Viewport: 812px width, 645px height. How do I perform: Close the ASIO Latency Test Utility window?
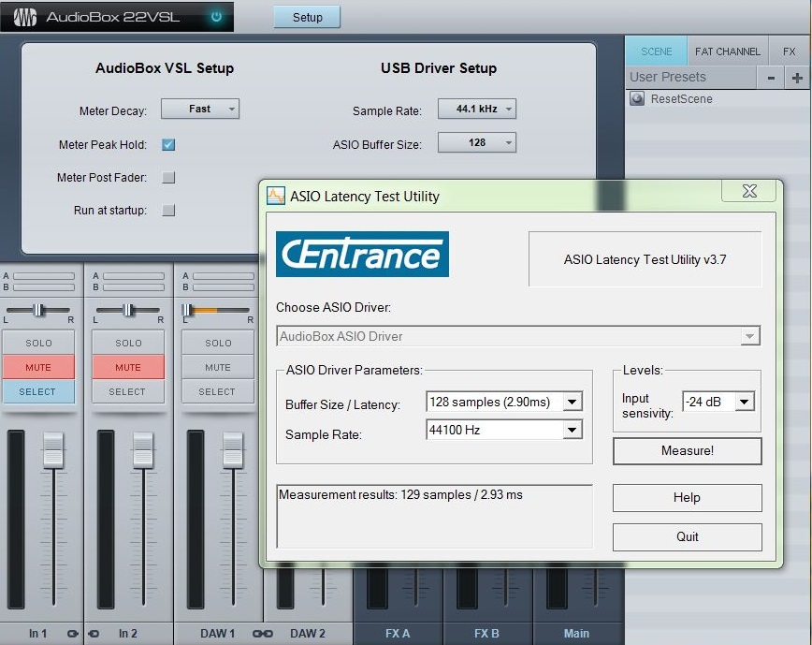(748, 191)
